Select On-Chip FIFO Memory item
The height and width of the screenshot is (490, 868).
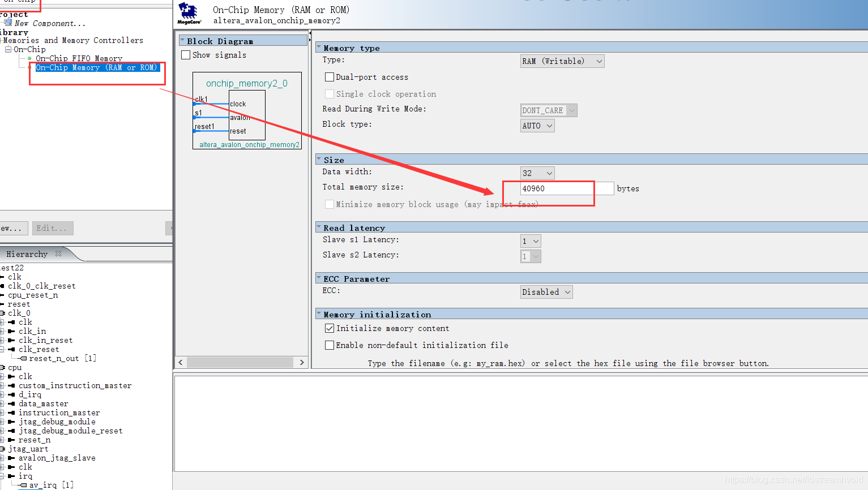click(x=79, y=58)
